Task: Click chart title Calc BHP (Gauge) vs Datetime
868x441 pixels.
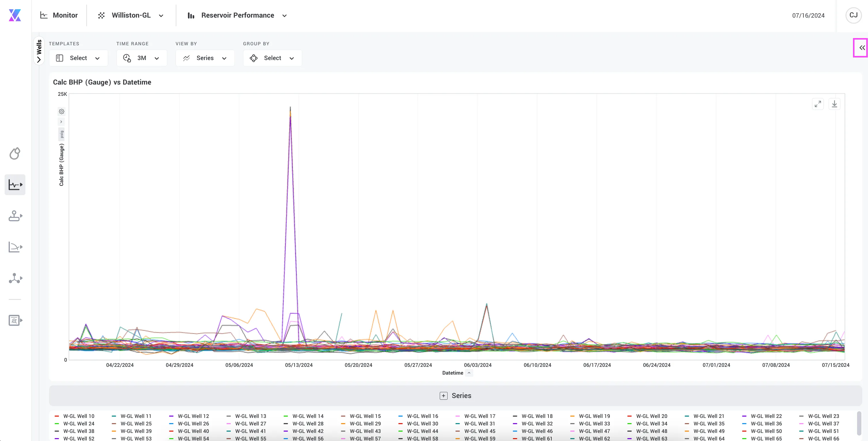Action: click(x=102, y=82)
